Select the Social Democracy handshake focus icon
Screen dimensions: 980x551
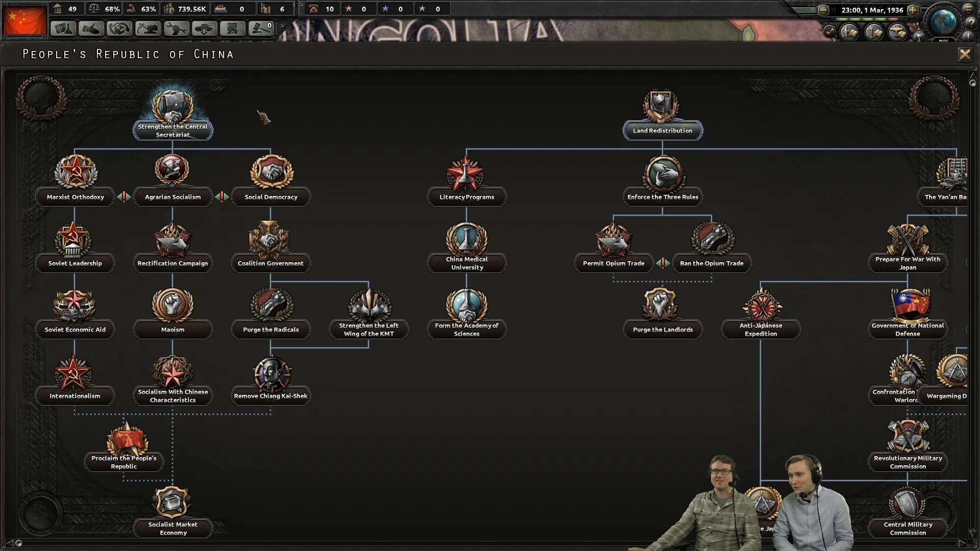coord(271,172)
